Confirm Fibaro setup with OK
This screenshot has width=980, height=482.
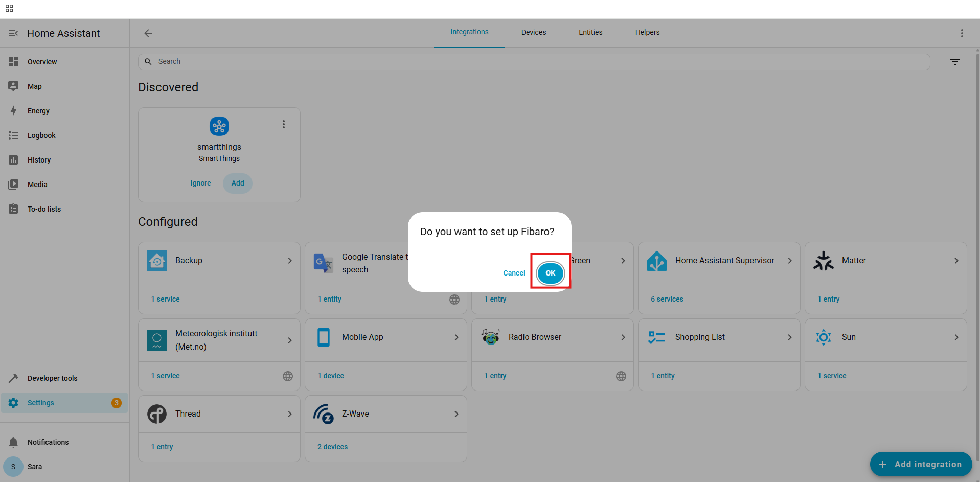tap(550, 273)
